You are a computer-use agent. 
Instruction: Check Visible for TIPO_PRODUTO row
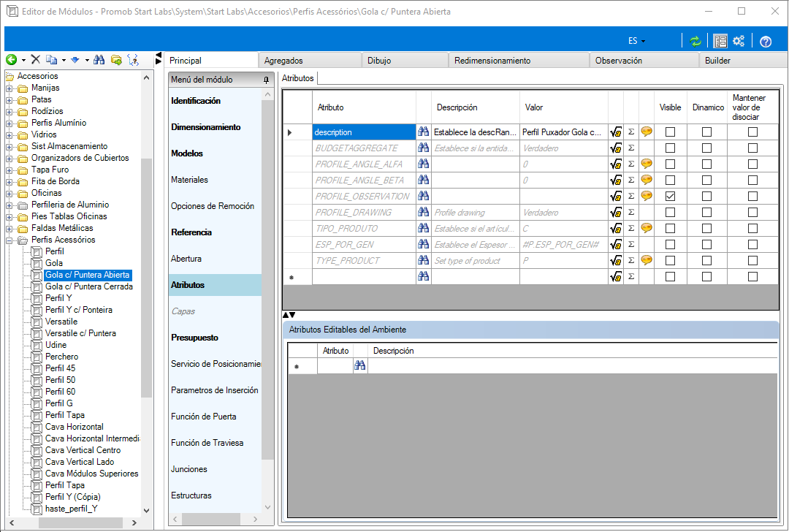(670, 229)
